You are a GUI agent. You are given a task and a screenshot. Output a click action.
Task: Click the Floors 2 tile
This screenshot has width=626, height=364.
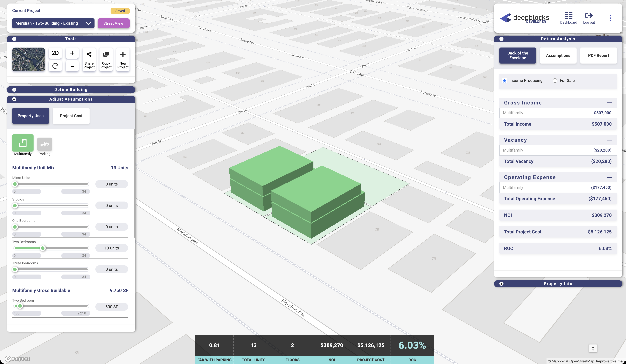[292, 349]
